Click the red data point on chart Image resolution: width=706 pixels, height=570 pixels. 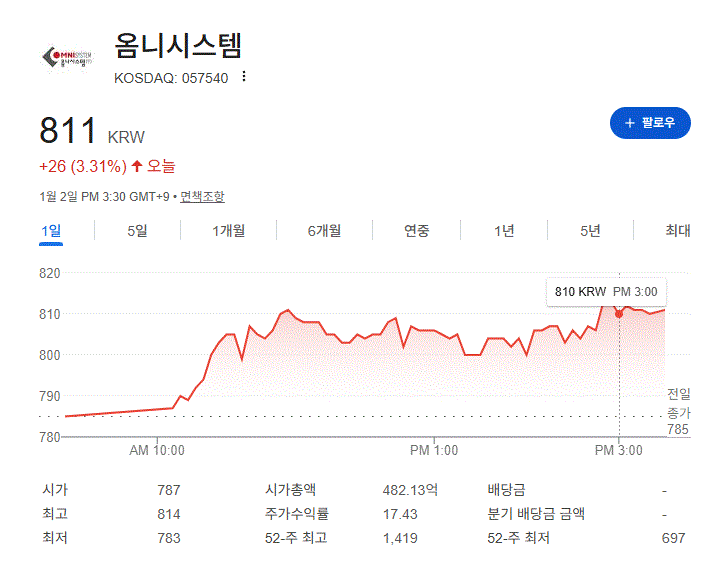click(x=619, y=314)
